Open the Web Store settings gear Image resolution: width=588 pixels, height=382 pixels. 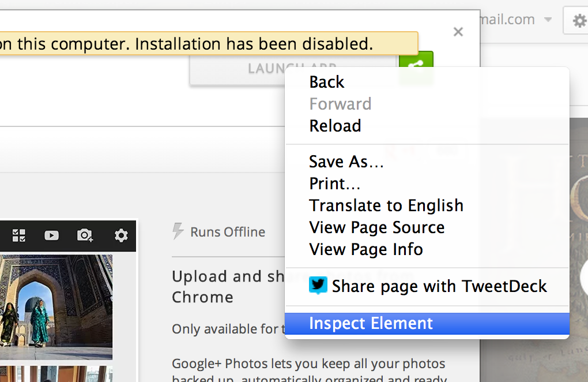click(578, 21)
